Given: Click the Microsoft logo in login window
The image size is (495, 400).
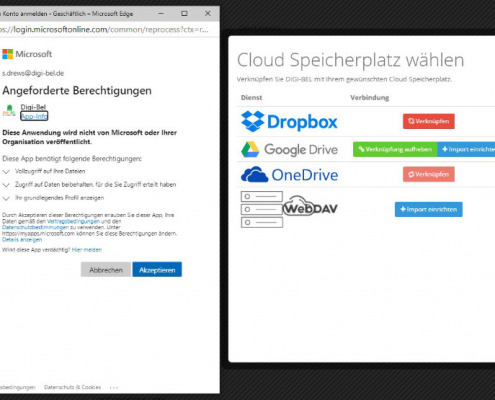Looking at the screenshot, I should 27,54.
